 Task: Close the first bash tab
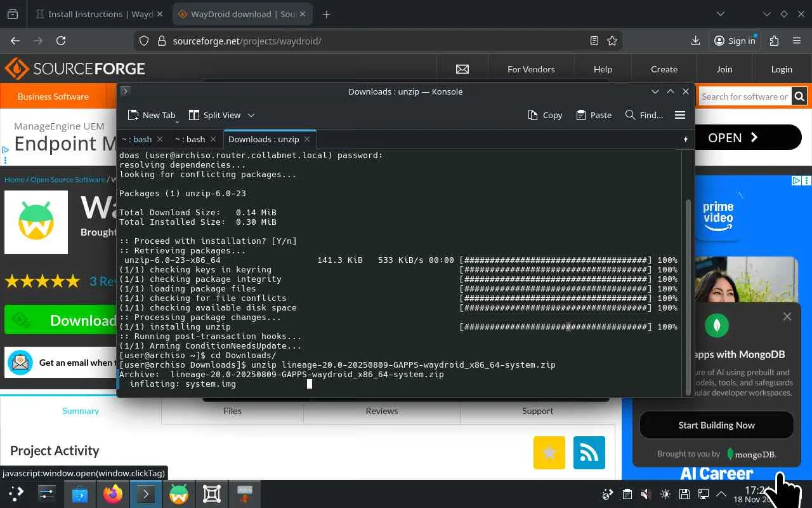tap(160, 139)
